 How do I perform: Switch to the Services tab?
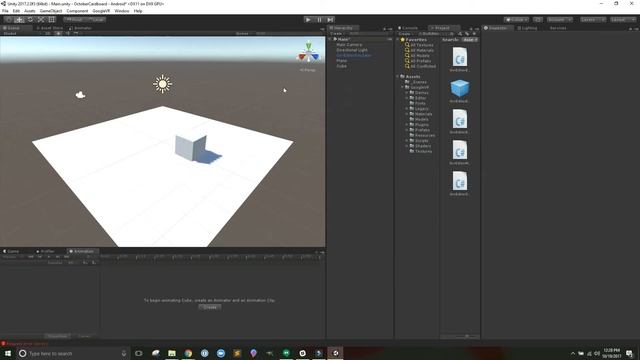click(x=558, y=28)
